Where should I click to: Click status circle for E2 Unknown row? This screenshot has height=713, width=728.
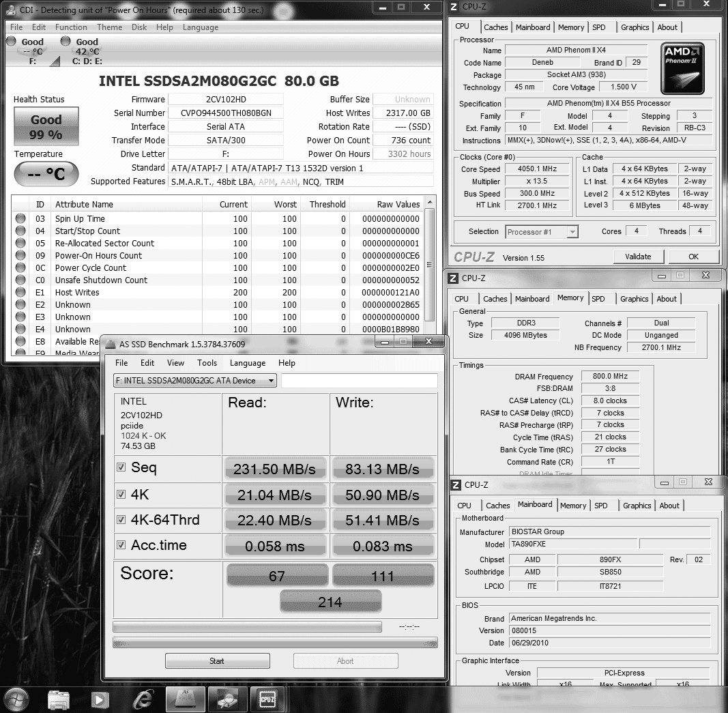click(20, 304)
